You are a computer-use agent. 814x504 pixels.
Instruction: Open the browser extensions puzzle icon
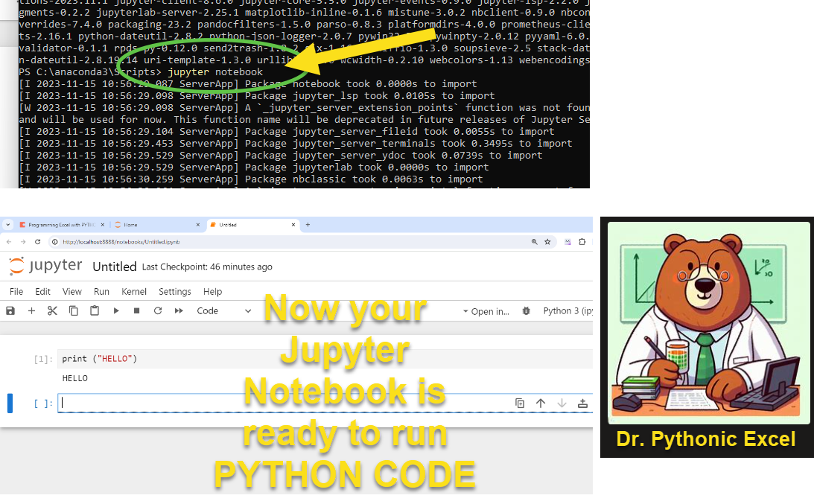pyautogui.click(x=582, y=242)
